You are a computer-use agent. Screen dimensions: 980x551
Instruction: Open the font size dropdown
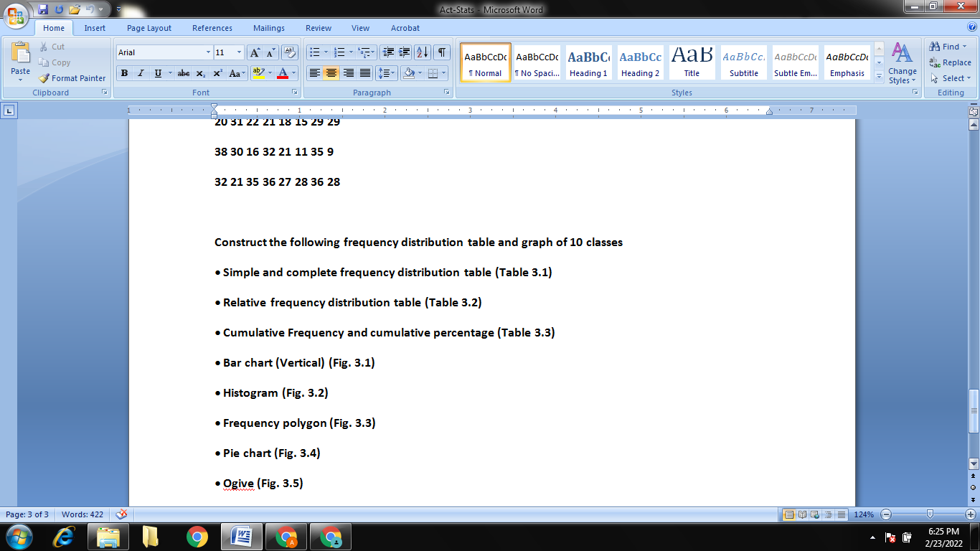(240, 52)
